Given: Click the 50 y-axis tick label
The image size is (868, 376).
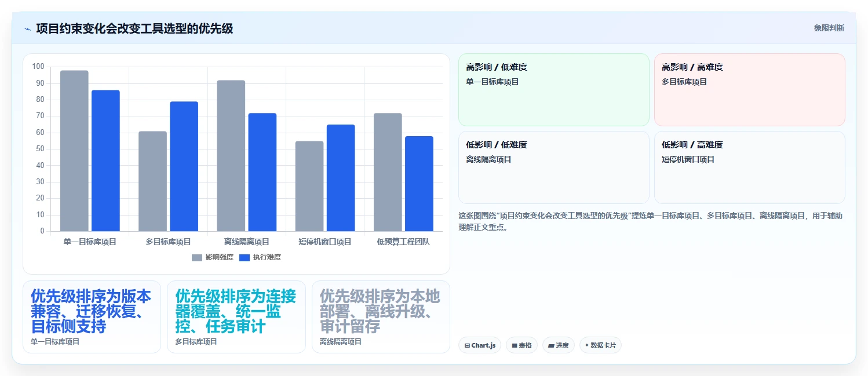Looking at the screenshot, I should pyautogui.click(x=40, y=149).
